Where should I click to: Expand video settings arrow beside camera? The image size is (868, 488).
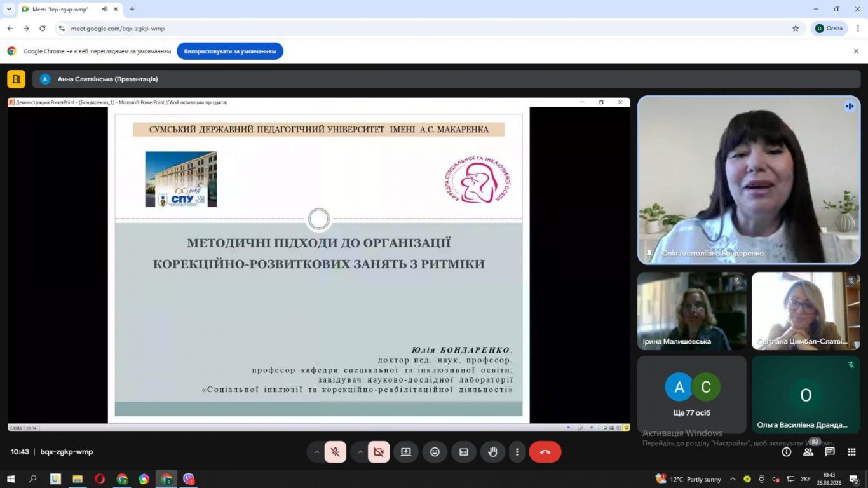point(360,452)
